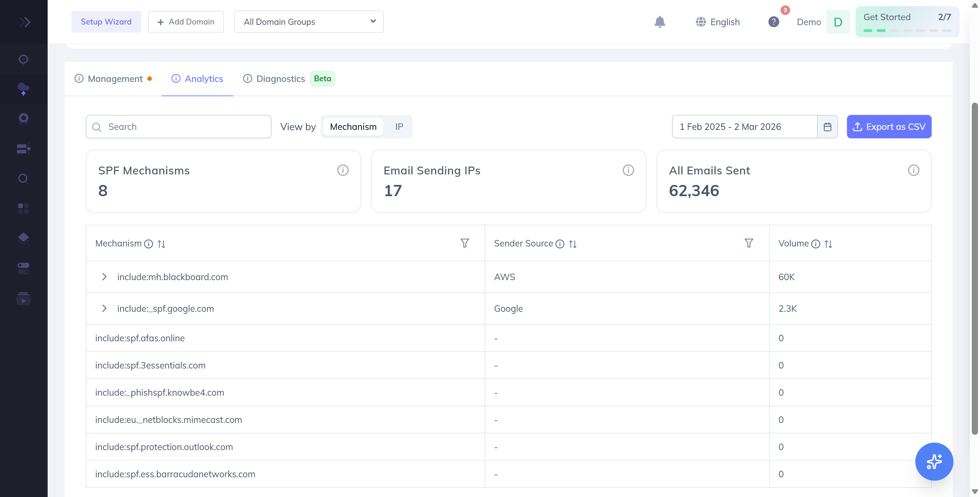This screenshot has height=497, width=980.
Task: Sort by Sender Source column arrows
Action: (x=573, y=244)
